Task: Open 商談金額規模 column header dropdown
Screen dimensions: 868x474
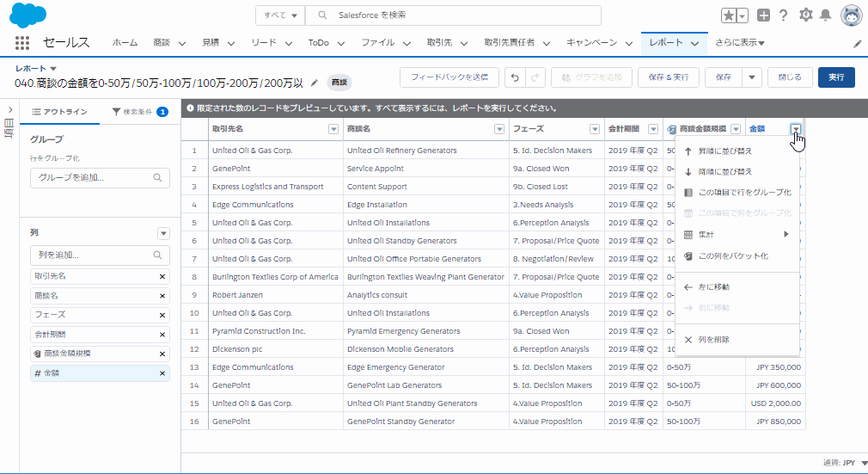Action: 736,129
